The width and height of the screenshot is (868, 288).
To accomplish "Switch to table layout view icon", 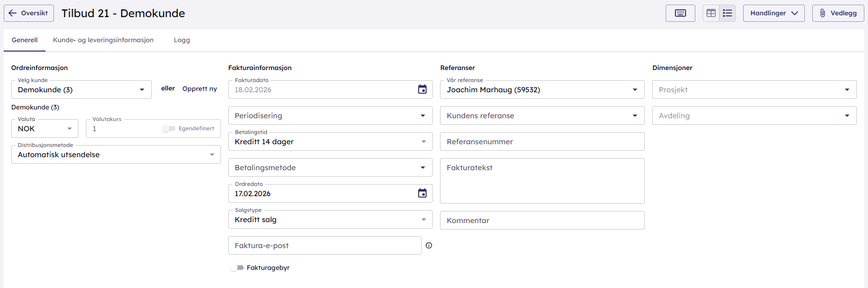I will (711, 13).
